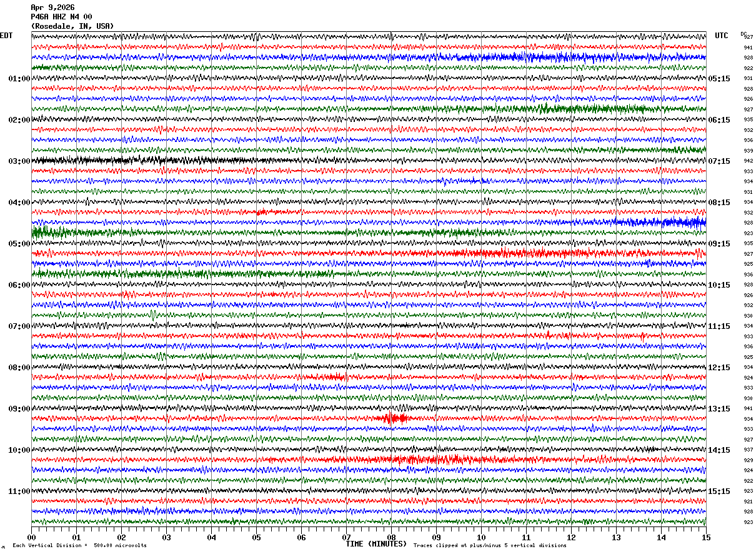Click the 05:15 UTC time label
The height and width of the screenshot is (554, 756).
(719, 79)
